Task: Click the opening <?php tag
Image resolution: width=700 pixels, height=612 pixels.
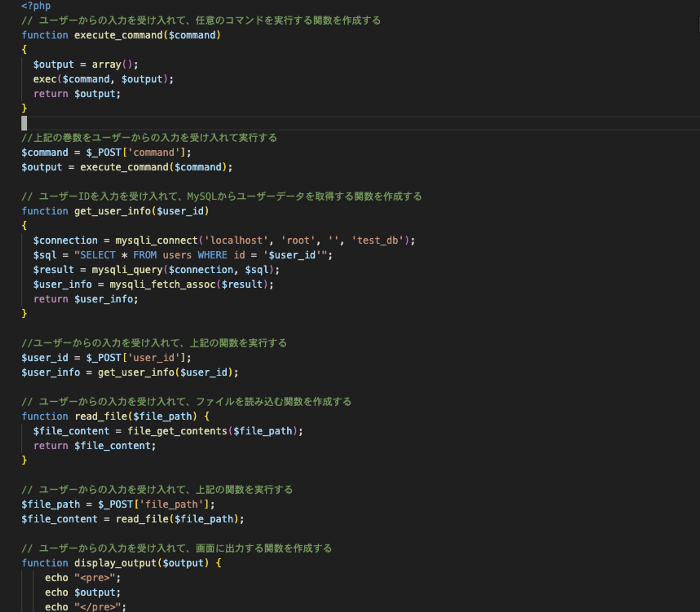Action: (36, 6)
